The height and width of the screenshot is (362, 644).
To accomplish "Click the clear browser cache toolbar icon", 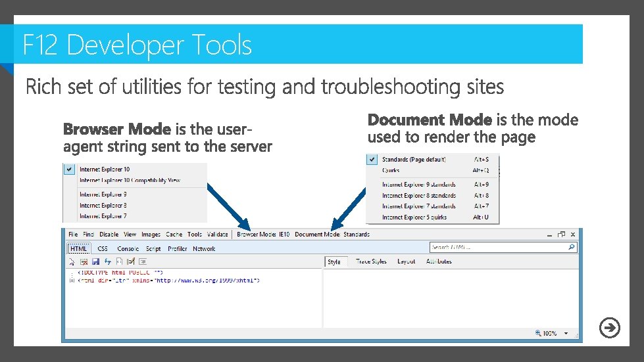I will (x=84, y=261).
